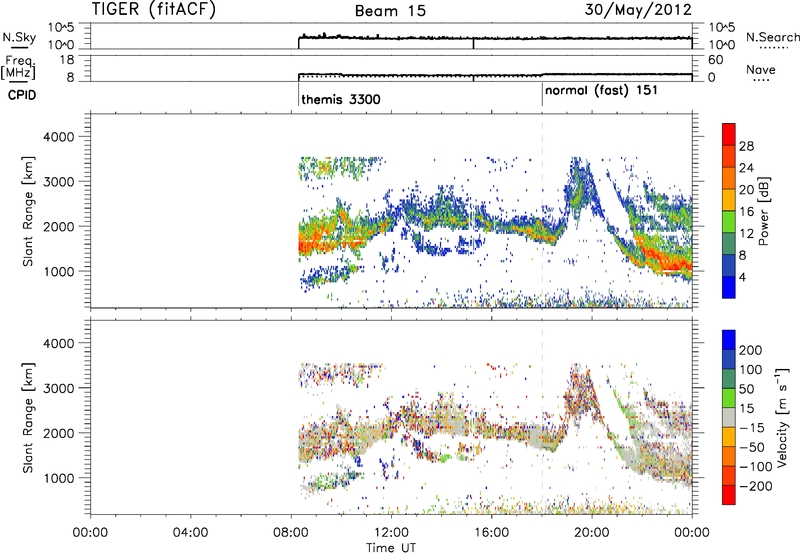This screenshot has height=554, width=800.
Task: Select "Slant Range [km]" label of velocity panel
Action: click(28, 418)
